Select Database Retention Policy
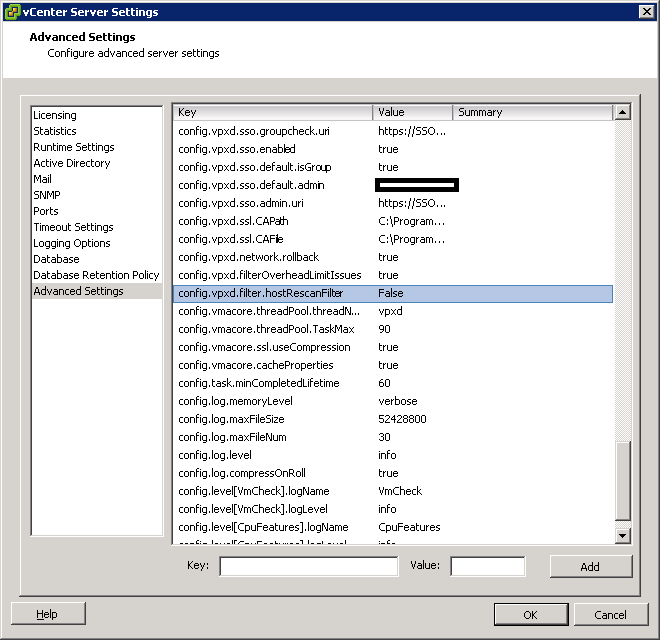The height and width of the screenshot is (640, 660). click(96, 275)
